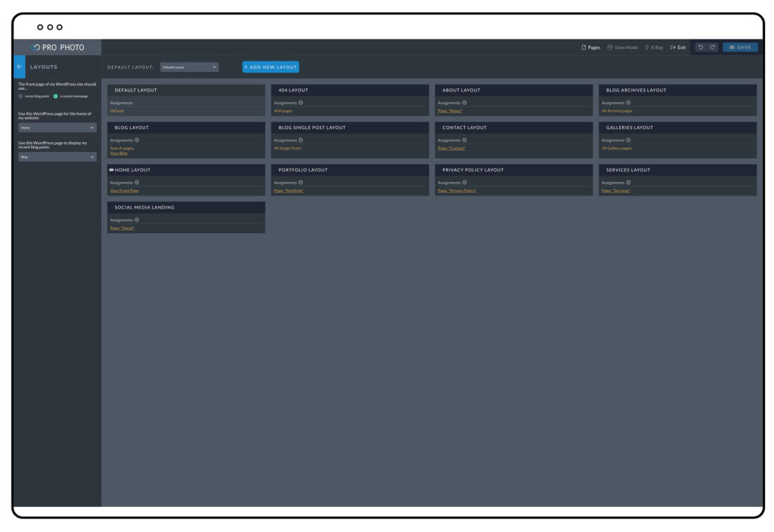Click the undo arrow icon
774x532 pixels.
click(701, 48)
